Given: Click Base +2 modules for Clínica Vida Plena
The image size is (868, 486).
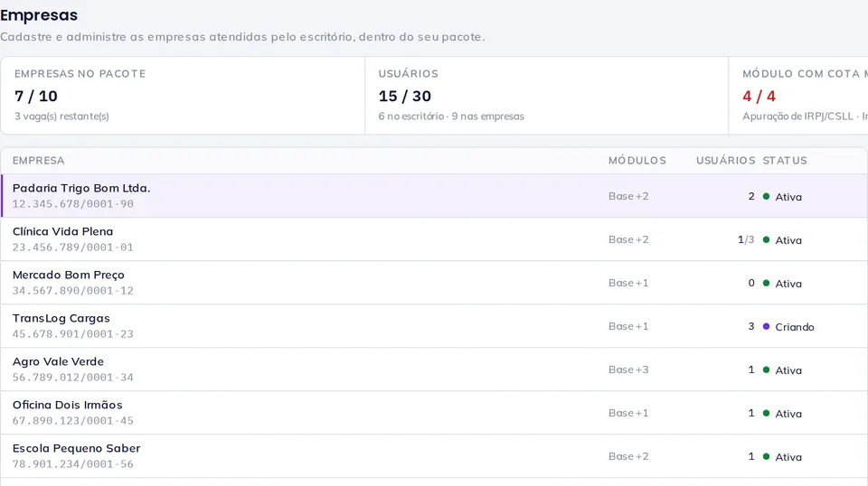Looking at the screenshot, I should click(628, 239).
